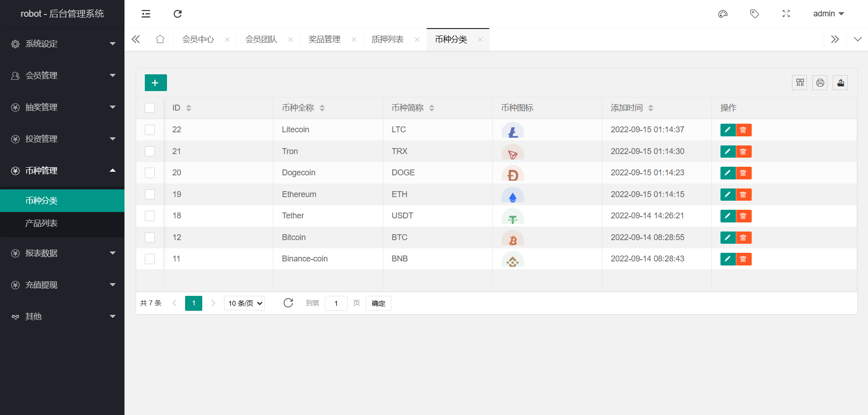This screenshot has height=415, width=868.
Task: Click the 确定 pagination button
Action: click(378, 304)
